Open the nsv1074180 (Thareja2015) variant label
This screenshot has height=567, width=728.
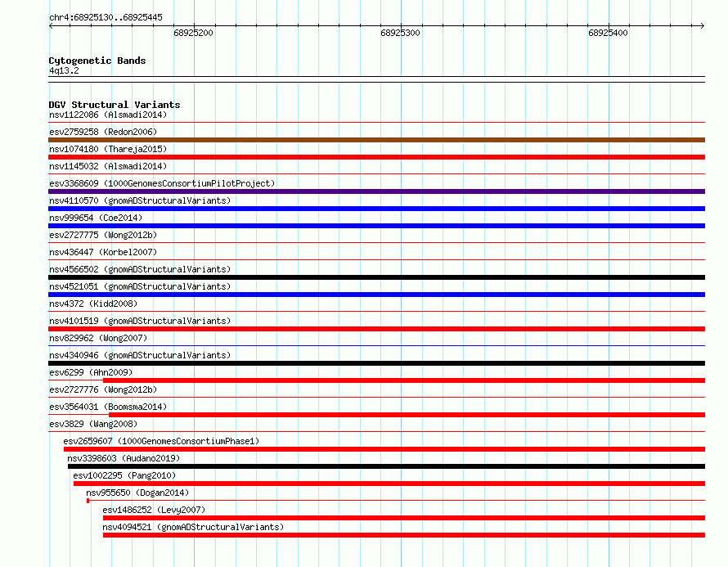coord(108,149)
